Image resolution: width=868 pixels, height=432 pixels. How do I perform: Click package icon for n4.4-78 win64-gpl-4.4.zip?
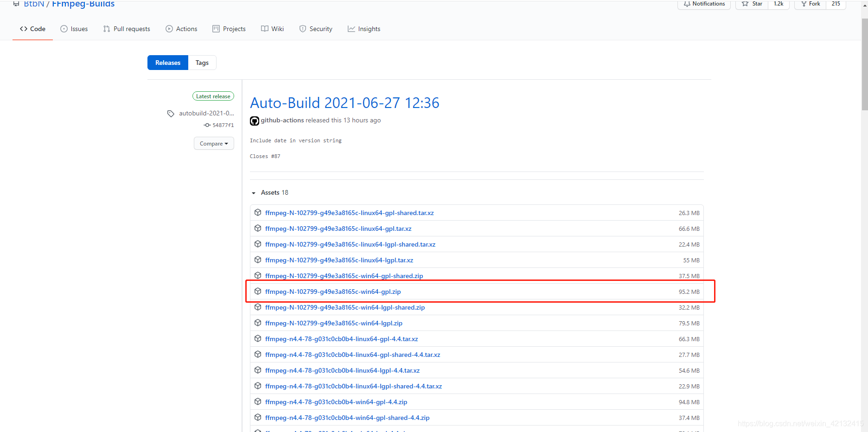(x=258, y=401)
